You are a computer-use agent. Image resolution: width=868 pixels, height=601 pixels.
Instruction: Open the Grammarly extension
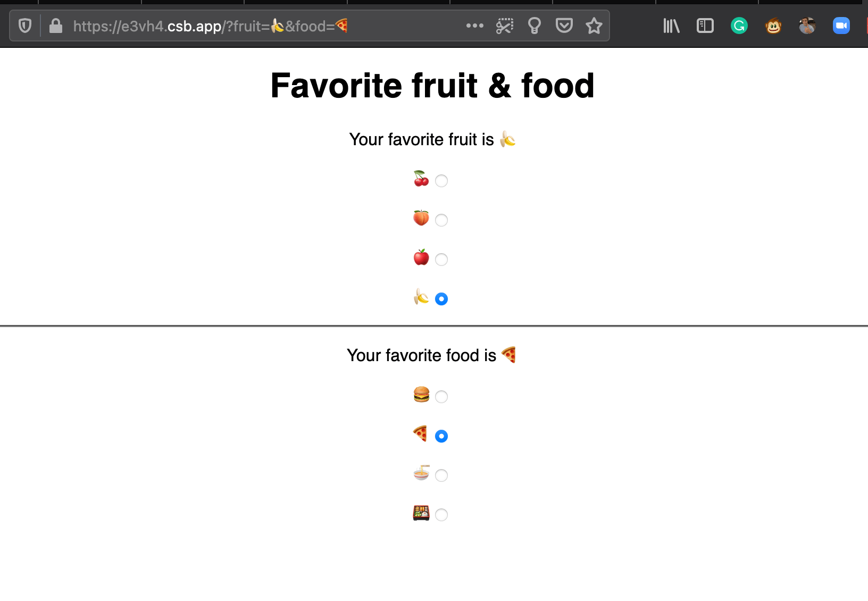739,26
